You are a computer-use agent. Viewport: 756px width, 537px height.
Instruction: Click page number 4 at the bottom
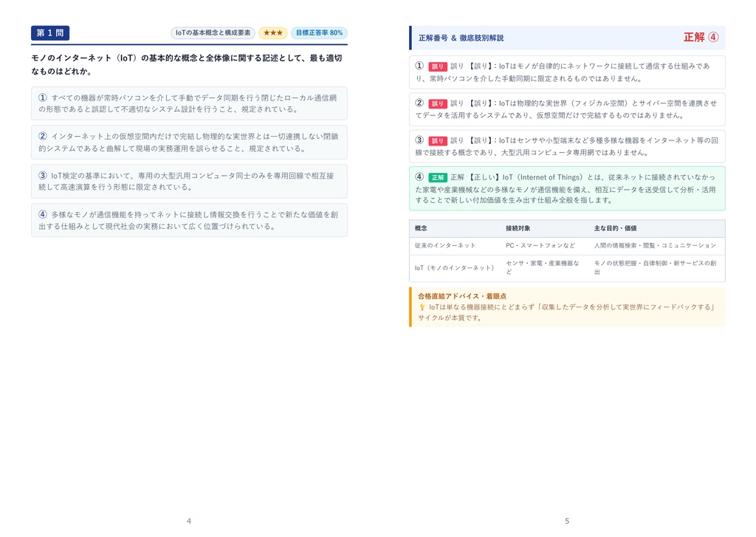(x=189, y=521)
